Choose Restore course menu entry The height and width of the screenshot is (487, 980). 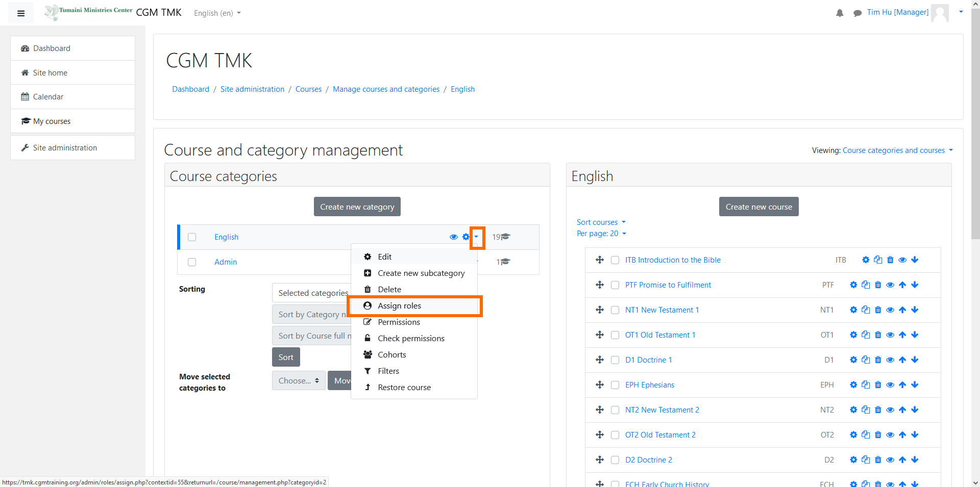[414, 388]
